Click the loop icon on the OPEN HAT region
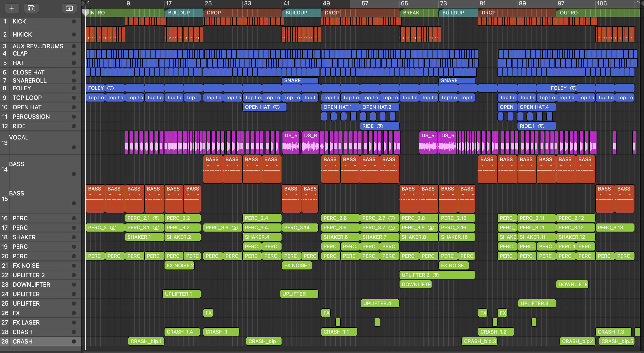The image size is (644, 353). click(276, 107)
